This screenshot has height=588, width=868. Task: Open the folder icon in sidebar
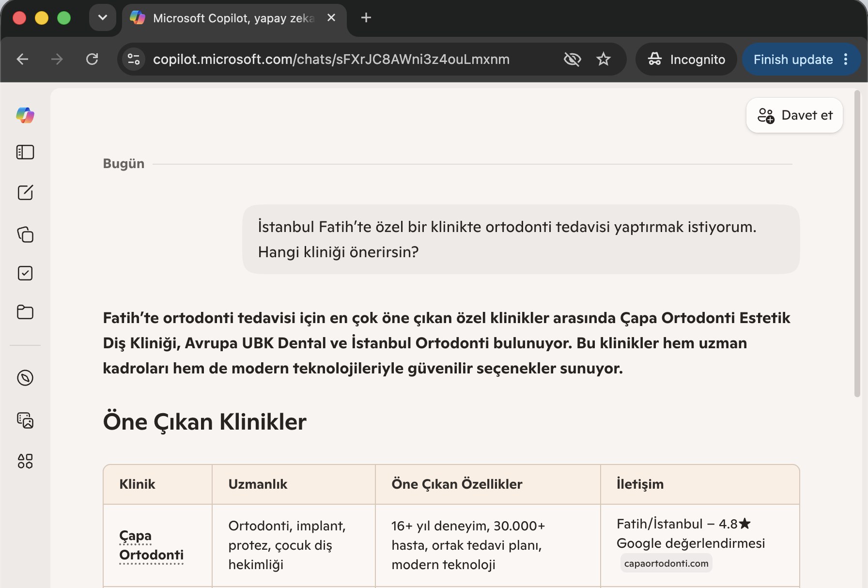point(25,312)
